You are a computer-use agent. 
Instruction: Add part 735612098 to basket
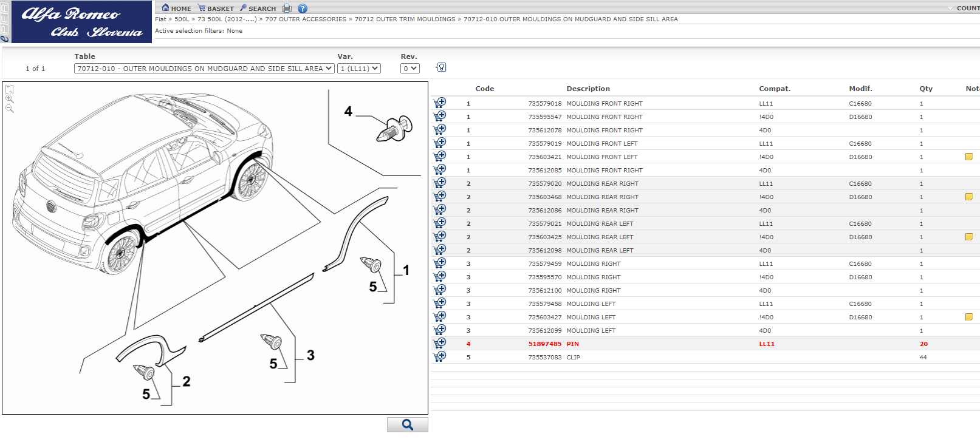pyautogui.click(x=439, y=250)
